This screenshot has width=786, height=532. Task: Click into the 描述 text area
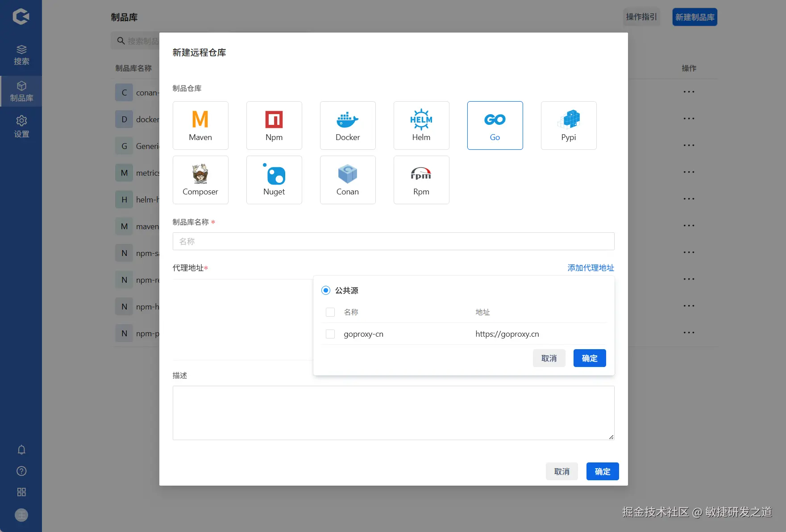[x=394, y=413]
